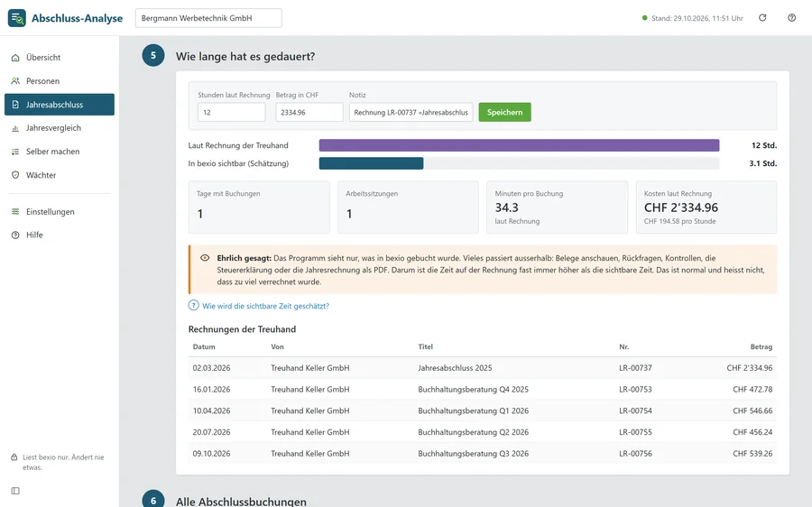Click the Datum column header
This screenshot has width=812, height=507.
coord(204,347)
